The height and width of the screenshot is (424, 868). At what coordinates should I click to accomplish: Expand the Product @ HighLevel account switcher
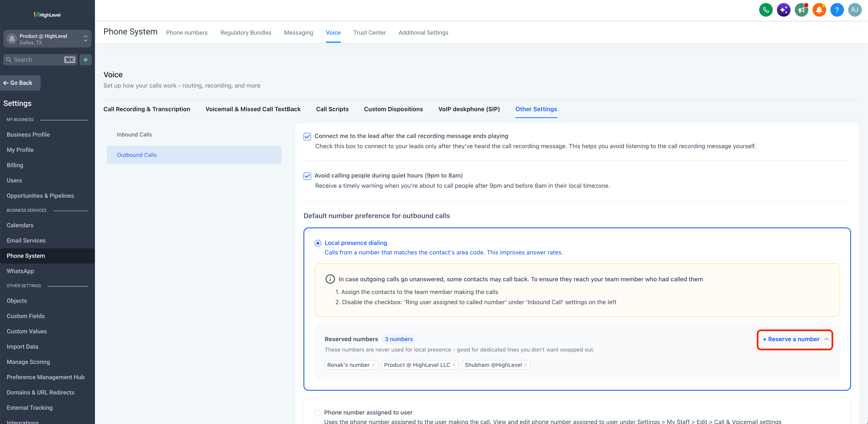(x=47, y=39)
